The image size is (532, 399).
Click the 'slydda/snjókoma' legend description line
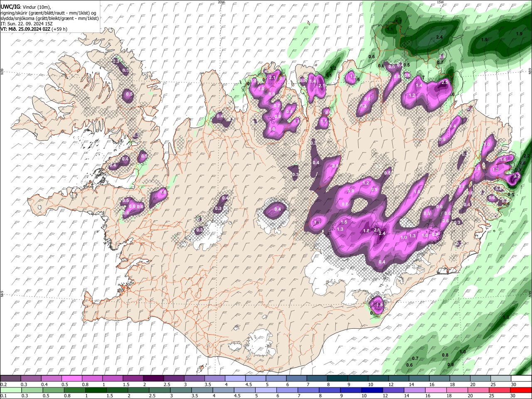pyautogui.click(x=49, y=18)
